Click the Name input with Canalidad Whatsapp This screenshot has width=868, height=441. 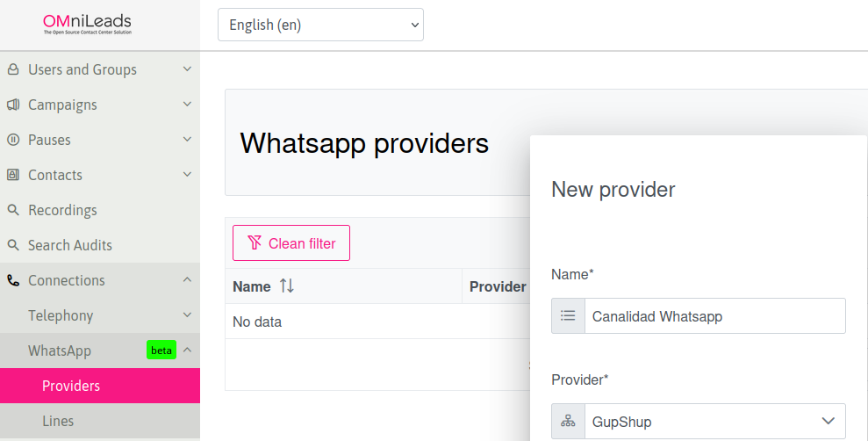point(714,315)
